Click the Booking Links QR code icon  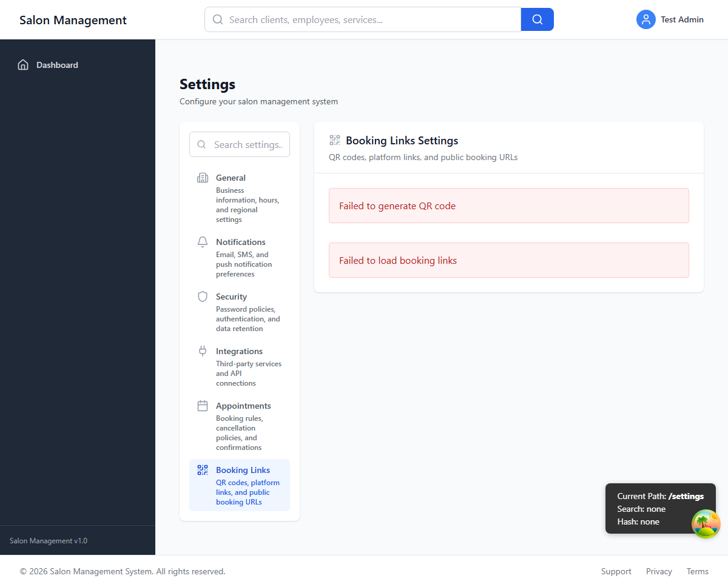[x=203, y=470]
